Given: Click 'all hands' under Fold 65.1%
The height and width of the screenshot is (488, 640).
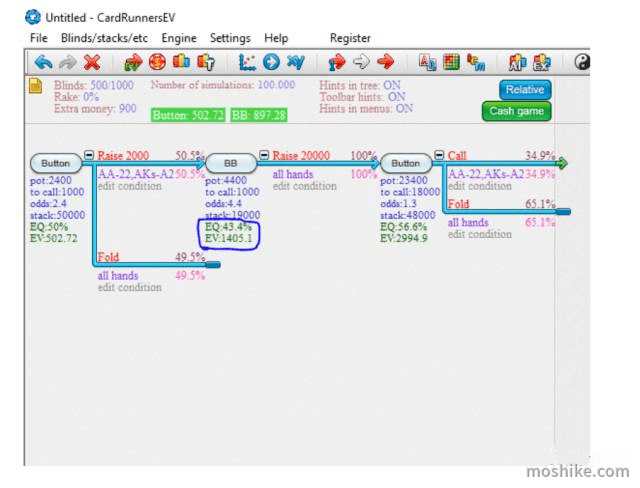Looking at the screenshot, I should pos(468,222).
